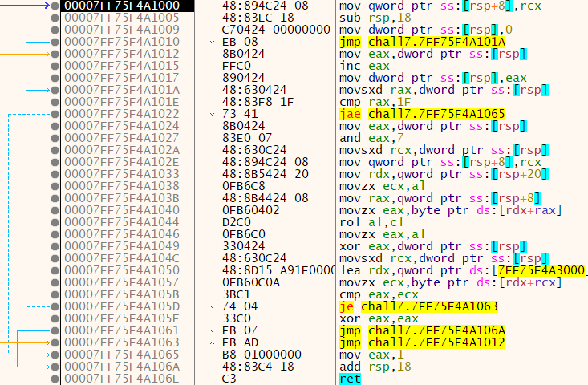
Task: Click the movzx ecx,byte ptr ds:[rdx+rcx] instruction
Action: pyautogui.click(x=450, y=282)
